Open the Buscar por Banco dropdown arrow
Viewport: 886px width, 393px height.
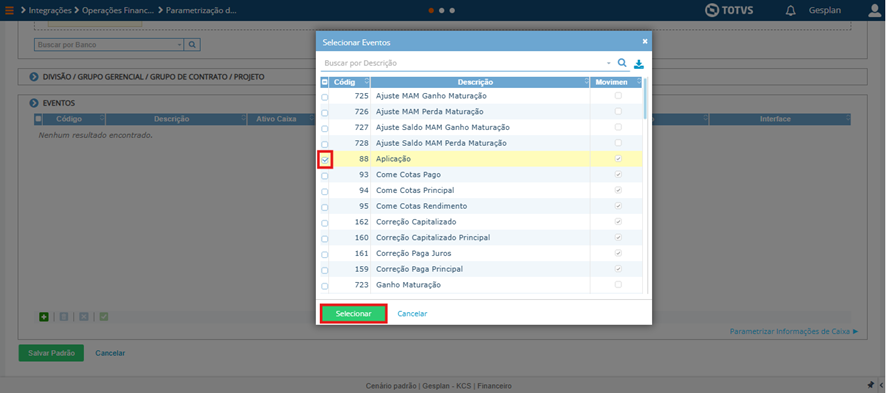pos(180,45)
